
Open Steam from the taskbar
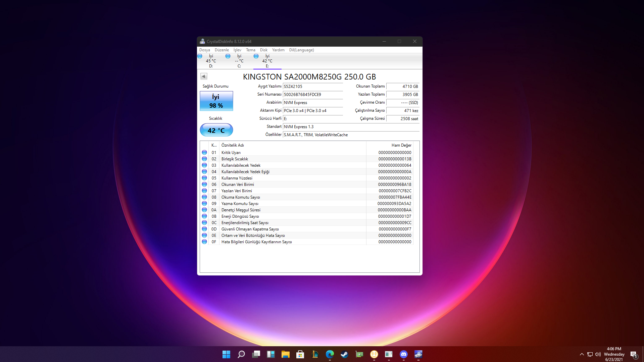click(344, 354)
